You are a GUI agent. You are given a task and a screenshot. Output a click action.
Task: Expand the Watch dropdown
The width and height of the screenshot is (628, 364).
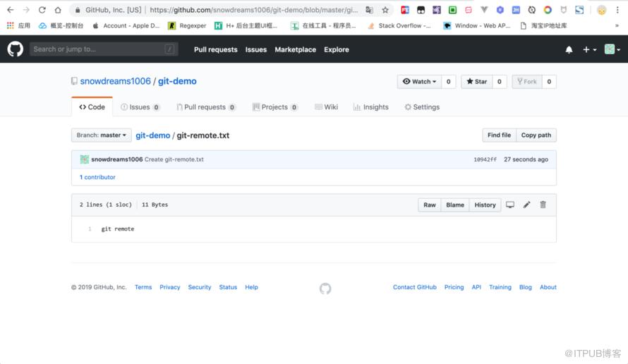click(419, 82)
